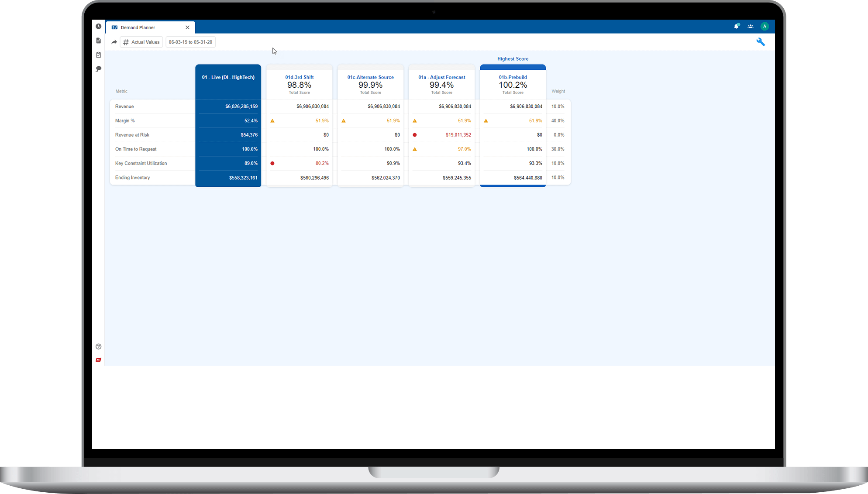Click the 90.9% key constraint utilization cell
The width and height of the screenshot is (868, 494).
tap(393, 163)
